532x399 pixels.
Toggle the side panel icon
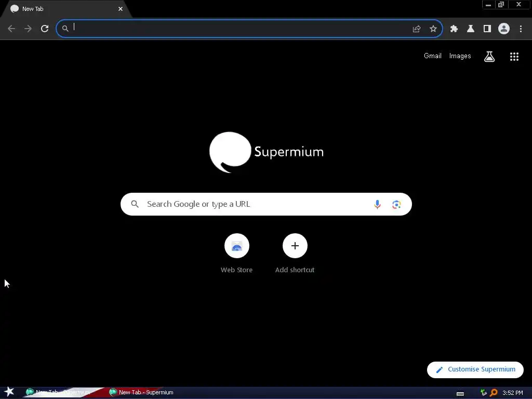(487, 29)
